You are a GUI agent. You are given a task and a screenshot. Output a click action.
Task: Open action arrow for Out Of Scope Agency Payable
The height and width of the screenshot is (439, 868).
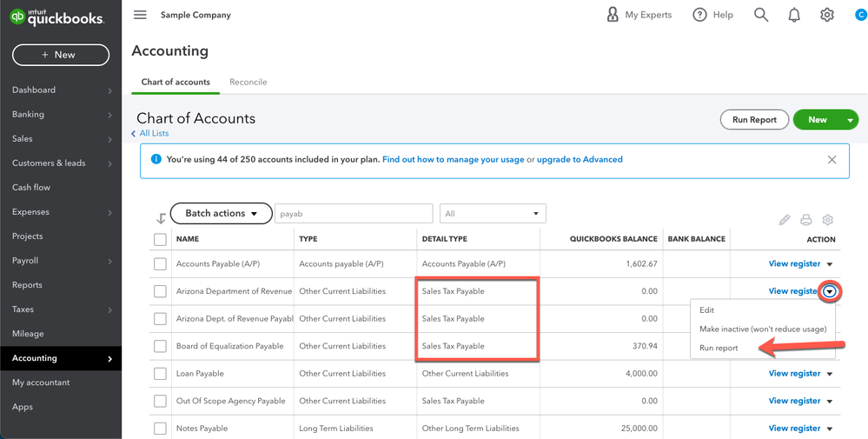point(829,401)
